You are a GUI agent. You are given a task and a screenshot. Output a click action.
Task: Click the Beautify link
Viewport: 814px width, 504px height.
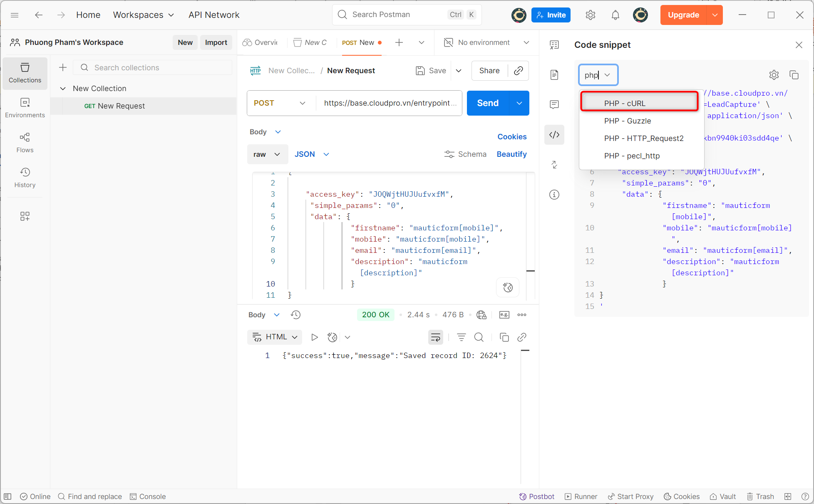511,154
